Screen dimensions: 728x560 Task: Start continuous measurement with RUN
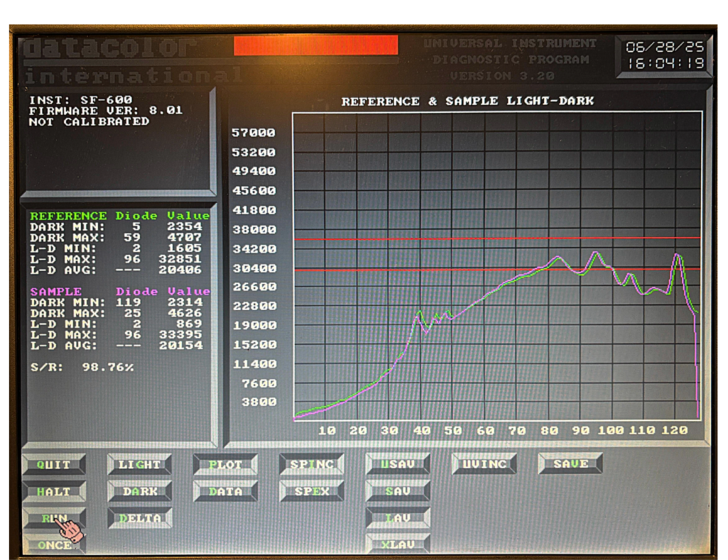[x=54, y=518]
